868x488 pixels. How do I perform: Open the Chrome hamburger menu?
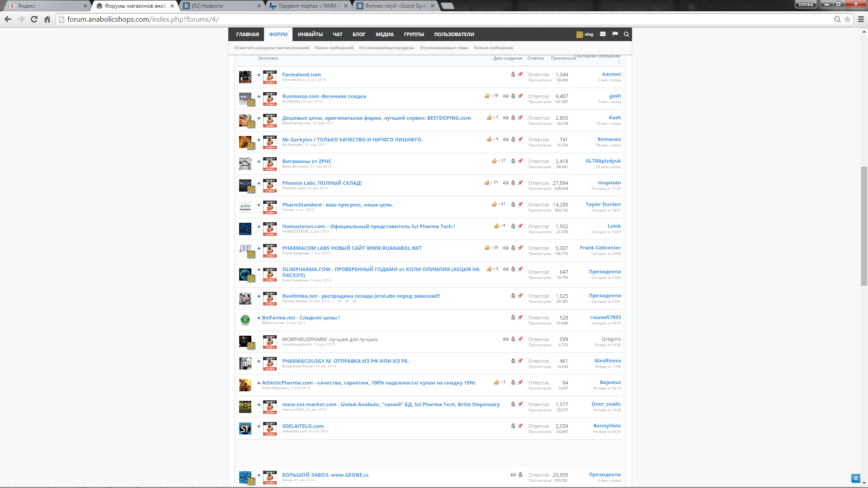(x=861, y=19)
